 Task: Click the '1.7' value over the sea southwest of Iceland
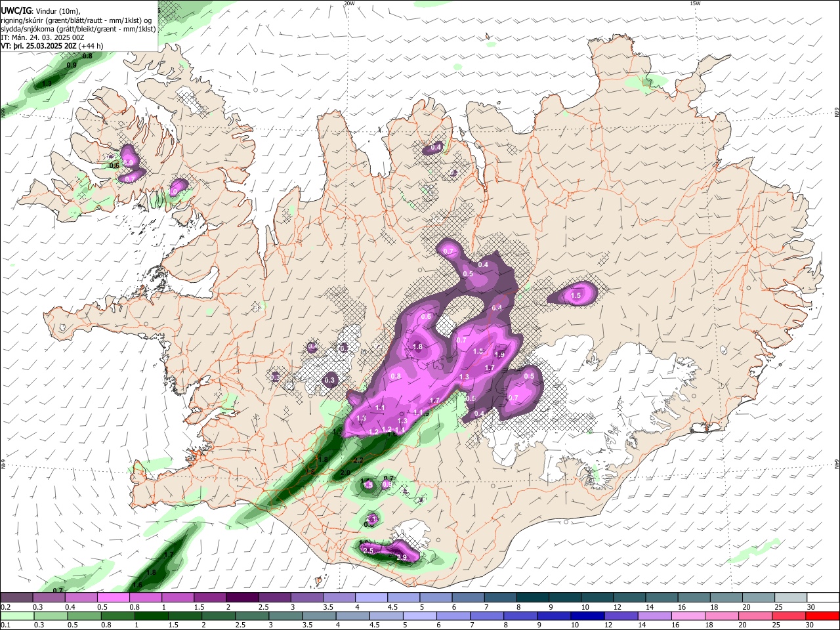169,555
